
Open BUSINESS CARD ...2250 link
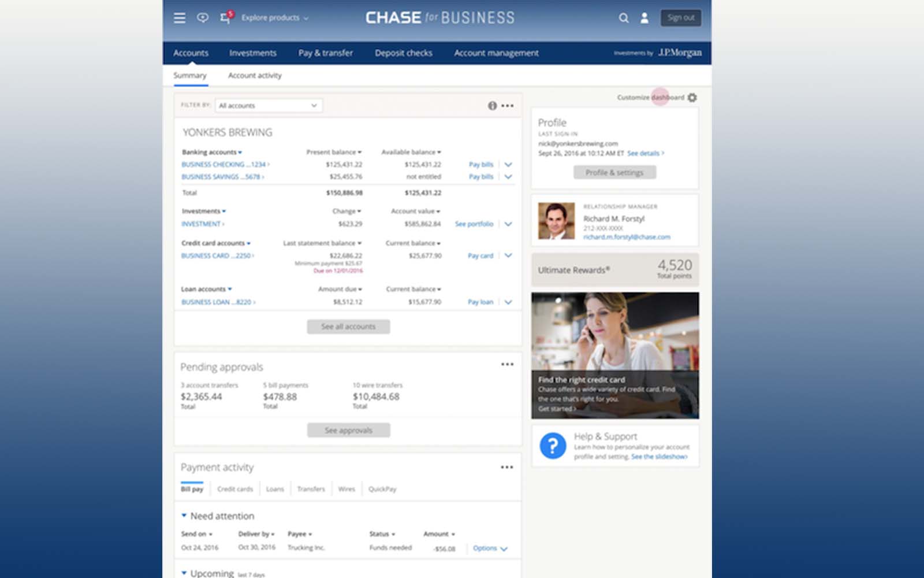coord(218,255)
